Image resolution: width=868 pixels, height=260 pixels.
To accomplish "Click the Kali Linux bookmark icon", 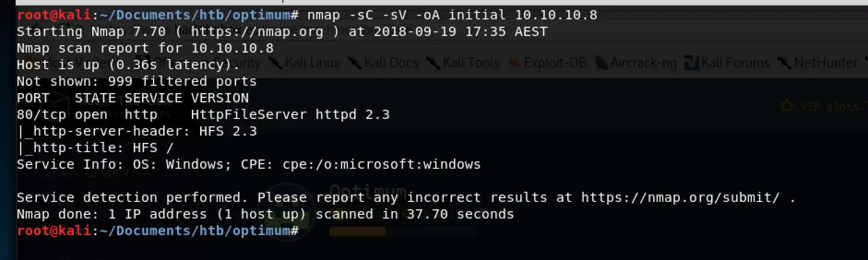I will (276, 63).
